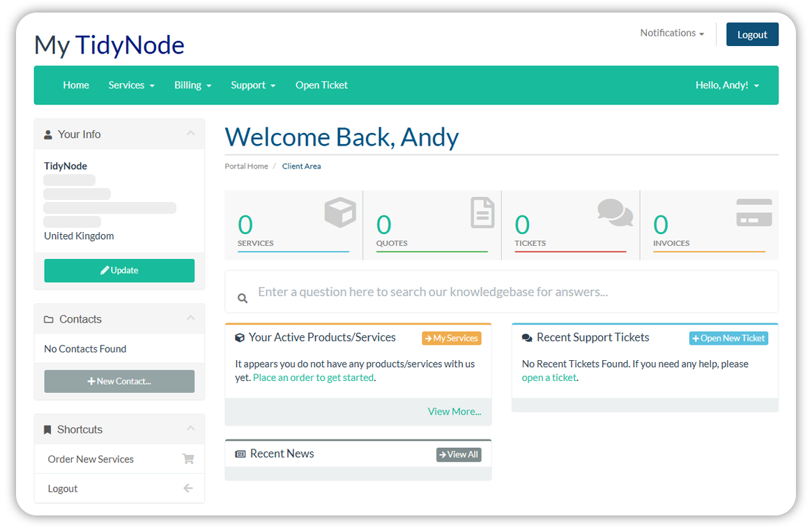This screenshot has height=528, width=812.
Task: Click the knowledgebase search magnifier icon
Action: 243,298
